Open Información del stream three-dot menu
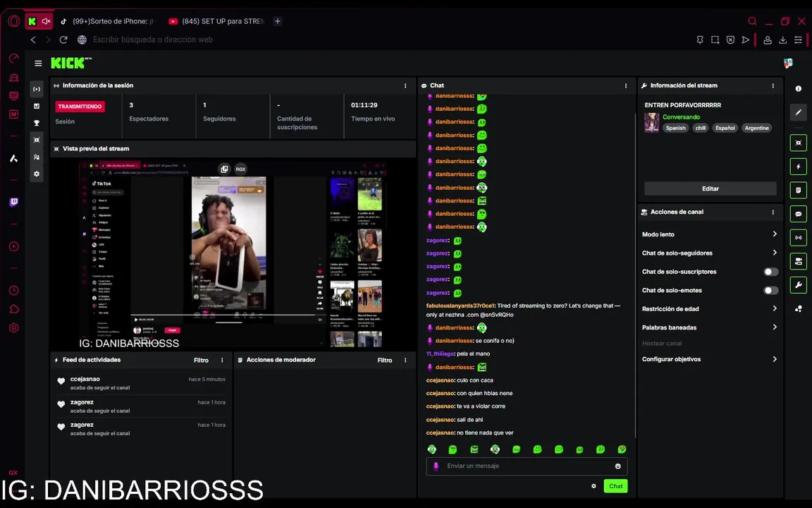The width and height of the screenshot is (812, 508). click(x=773, y=86)
